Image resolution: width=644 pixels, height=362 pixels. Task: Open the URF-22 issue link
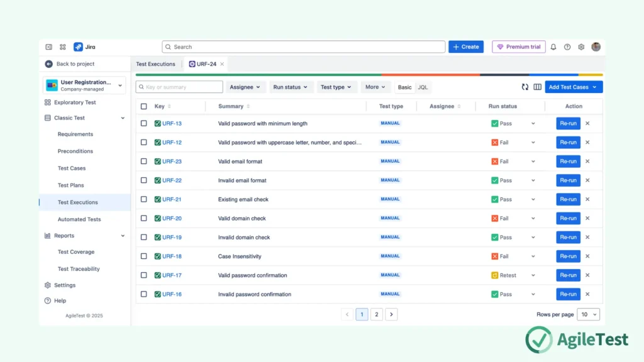(172, 180)
